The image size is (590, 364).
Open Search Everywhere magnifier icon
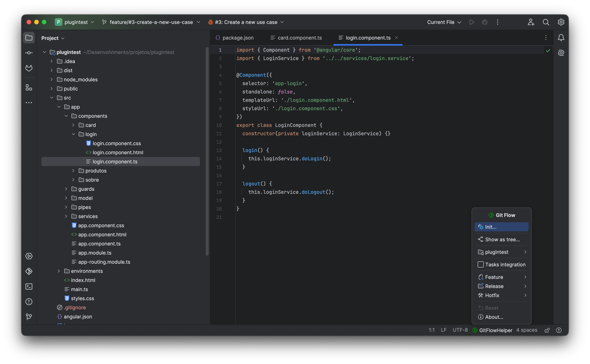[x=546, y=22]
